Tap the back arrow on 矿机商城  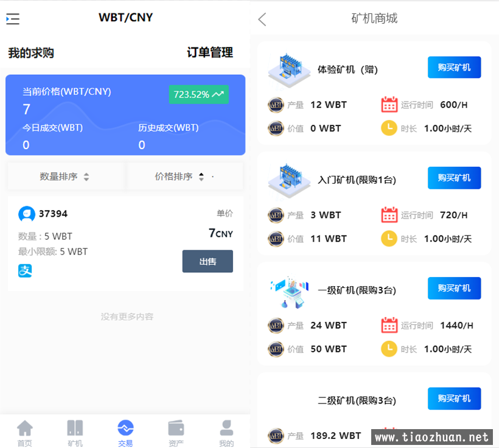point(262,19)
